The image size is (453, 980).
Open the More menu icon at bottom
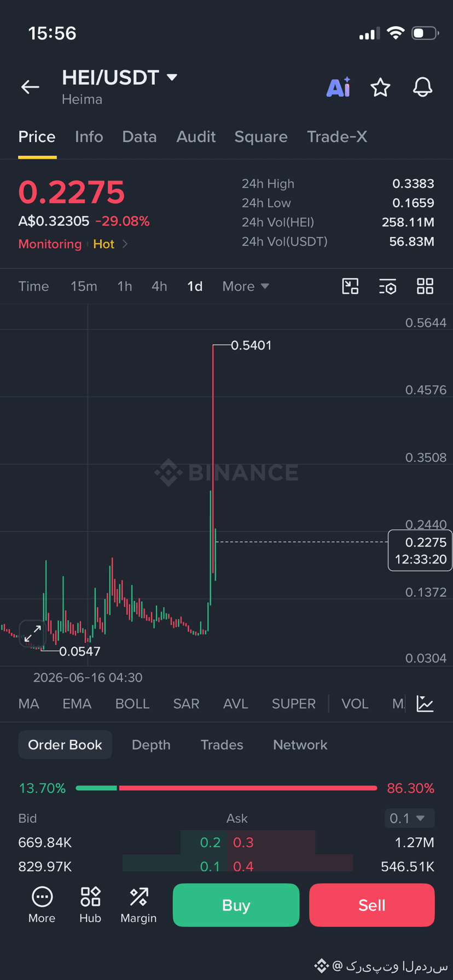pyautogui.click(x=42, y=905)
